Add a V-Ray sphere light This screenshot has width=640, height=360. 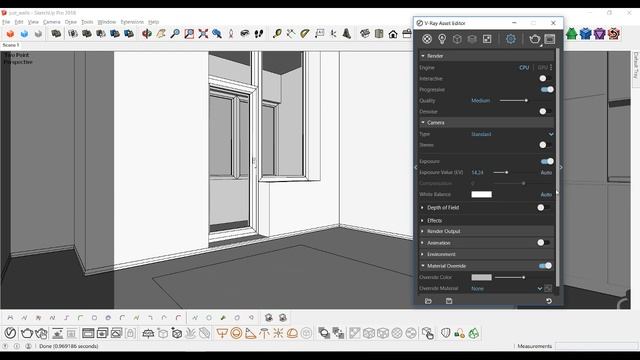tap(236, 333)
